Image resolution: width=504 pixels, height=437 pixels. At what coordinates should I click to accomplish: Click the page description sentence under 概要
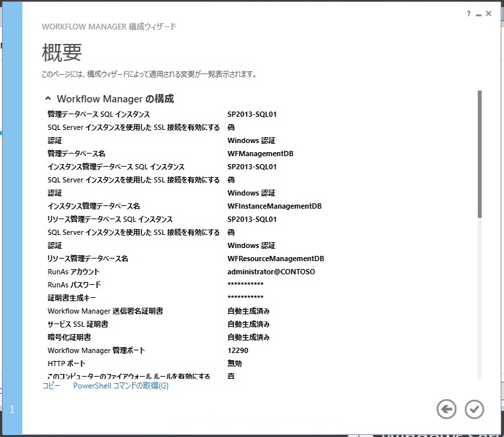(150, 75)
